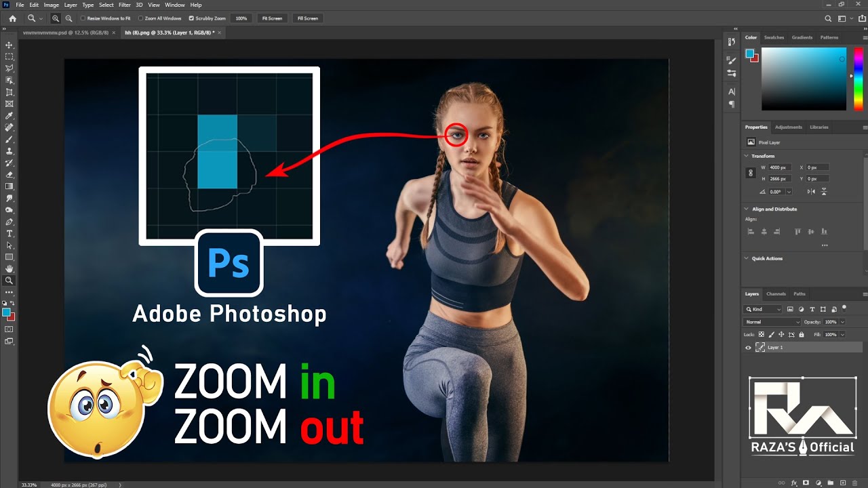Toggle lock transparent pixels

pyautogui.click(x=762, y=334)
